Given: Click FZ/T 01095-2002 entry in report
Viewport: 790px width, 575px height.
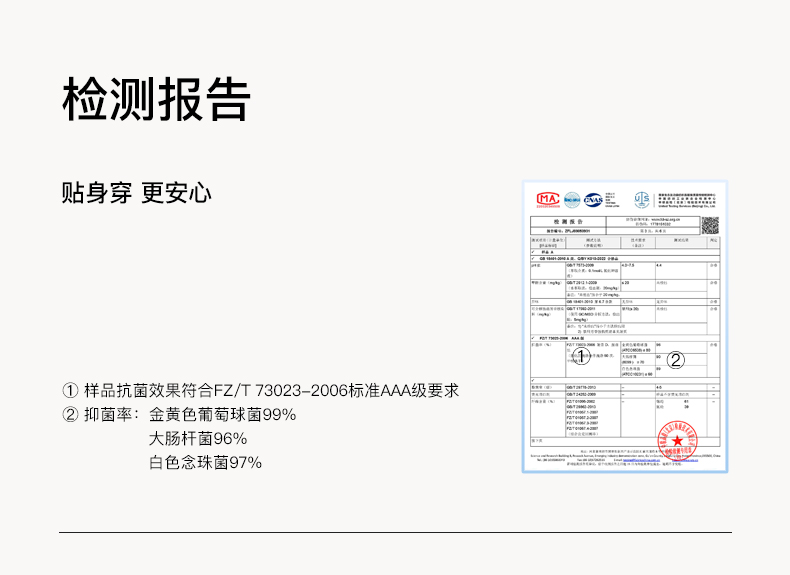Looking at the screenshot, I should [581, 402].
